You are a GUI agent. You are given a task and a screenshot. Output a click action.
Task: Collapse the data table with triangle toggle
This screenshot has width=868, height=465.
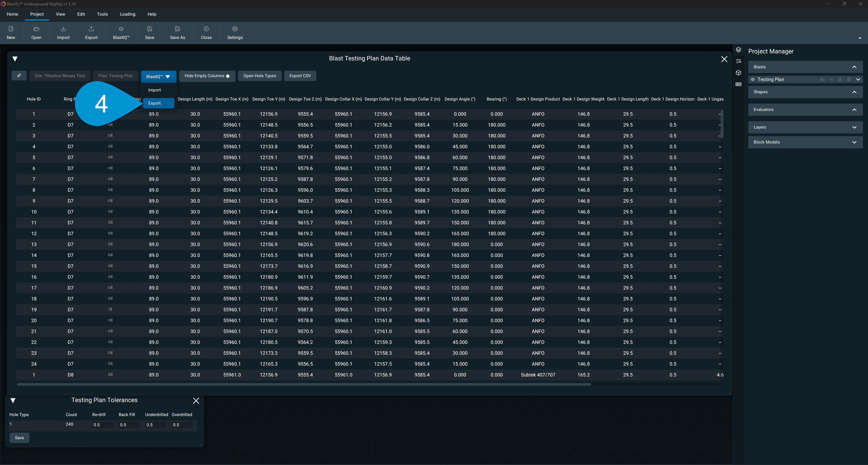[x=15, y=59]
